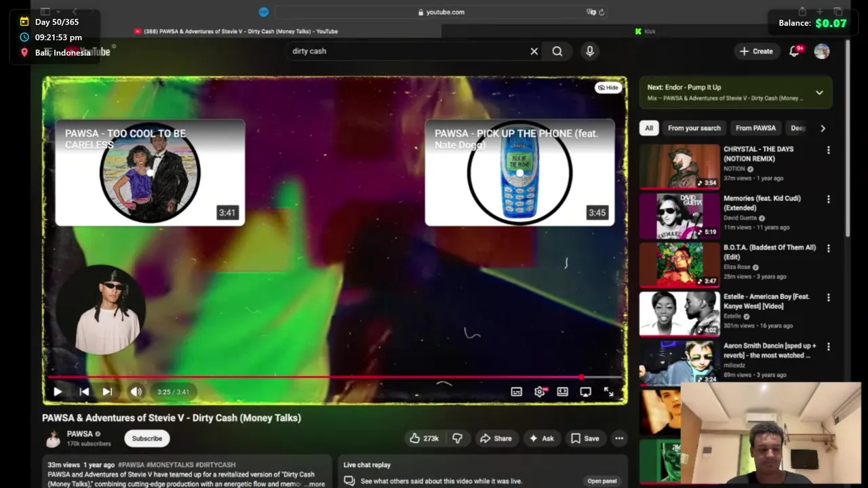Skip to the next video

[107, 392]
